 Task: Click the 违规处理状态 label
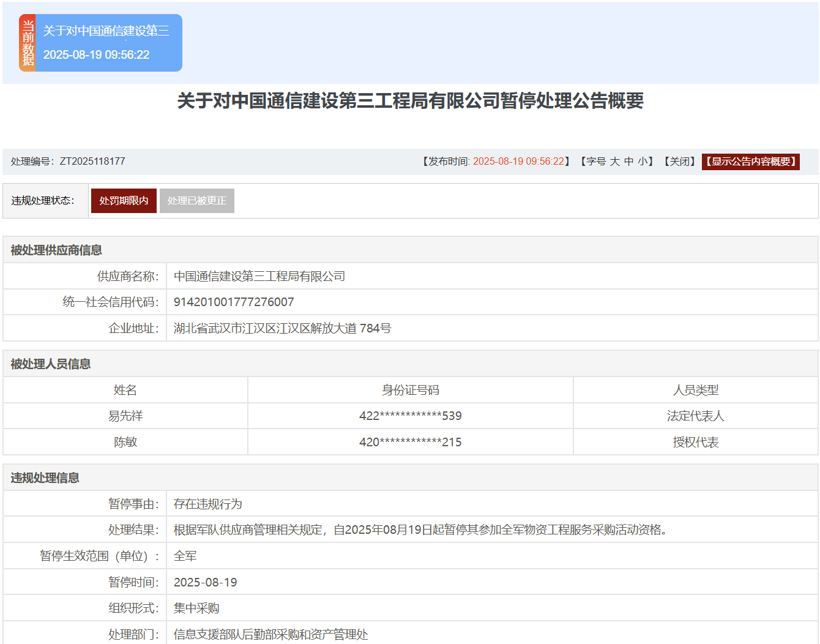coord(43,201)
